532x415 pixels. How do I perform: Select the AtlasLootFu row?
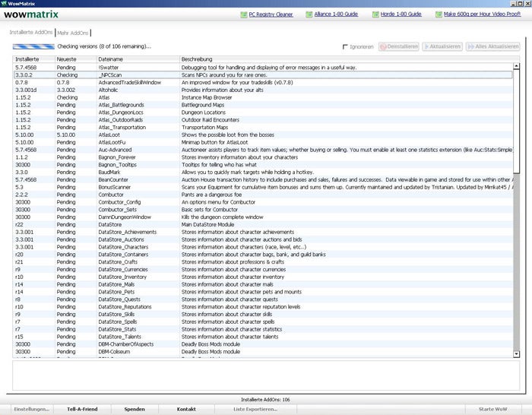click(x=263, y=142)
